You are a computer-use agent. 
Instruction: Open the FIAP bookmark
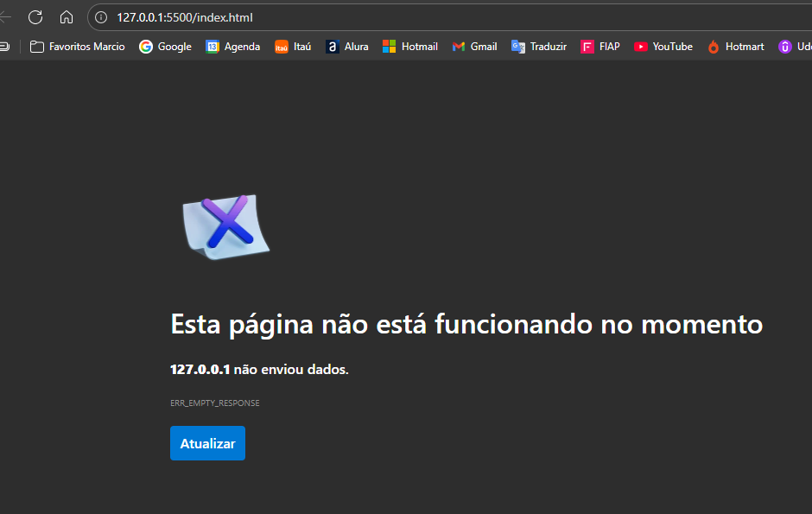point(600,47)
